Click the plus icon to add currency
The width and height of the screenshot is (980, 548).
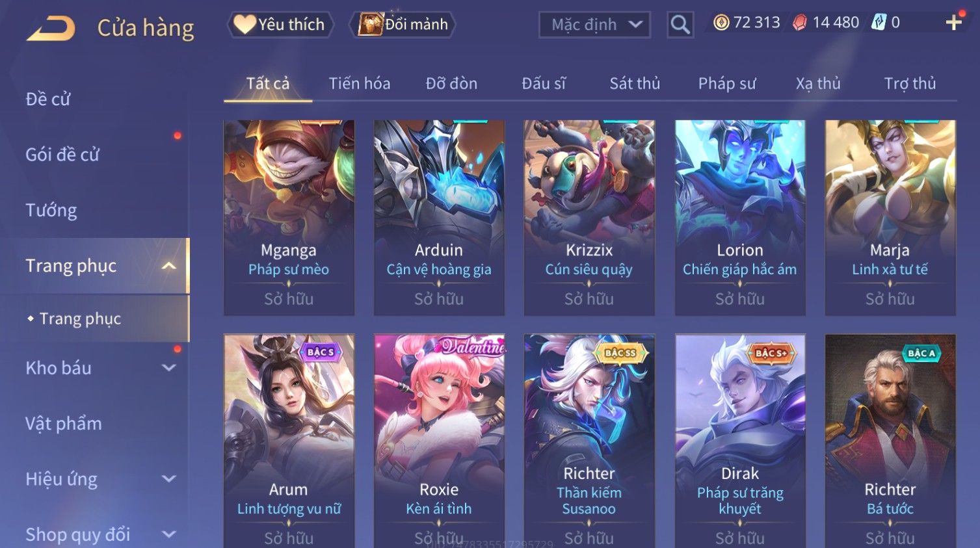pos(953,23)
